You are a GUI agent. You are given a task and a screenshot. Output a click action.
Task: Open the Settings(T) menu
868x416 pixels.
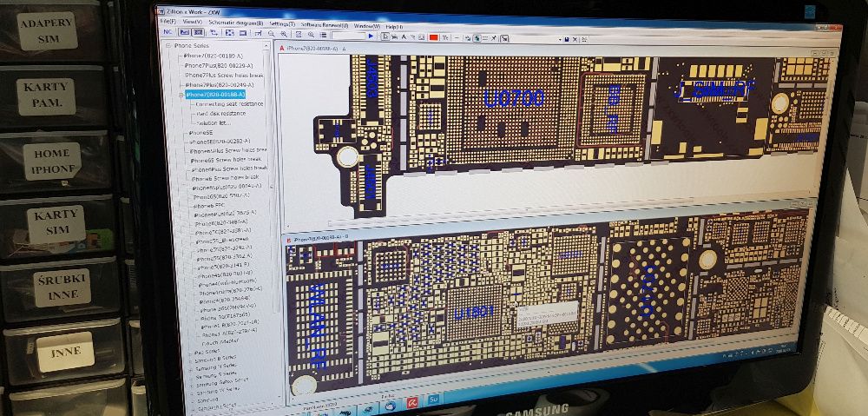[x=282, y=23]
